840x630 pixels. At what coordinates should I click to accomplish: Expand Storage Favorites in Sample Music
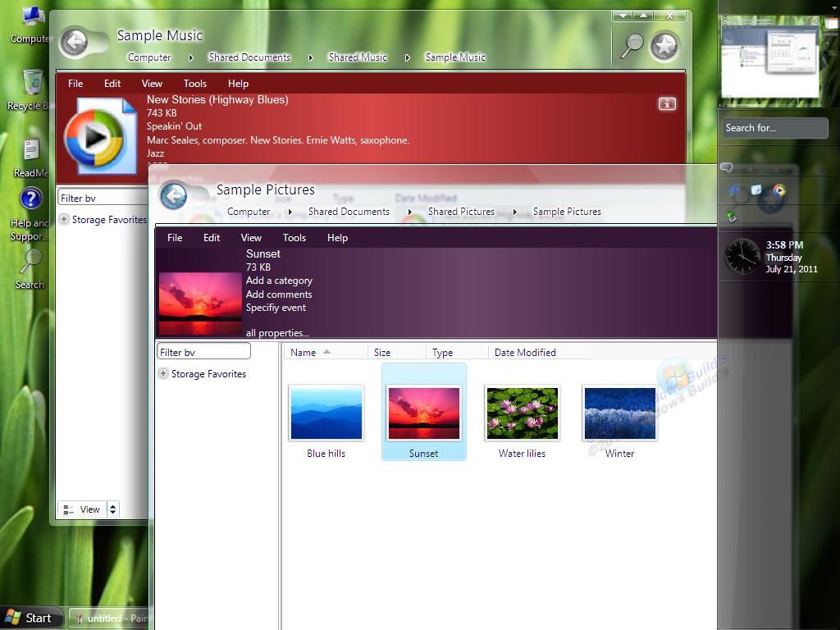(x=64, y=219)
